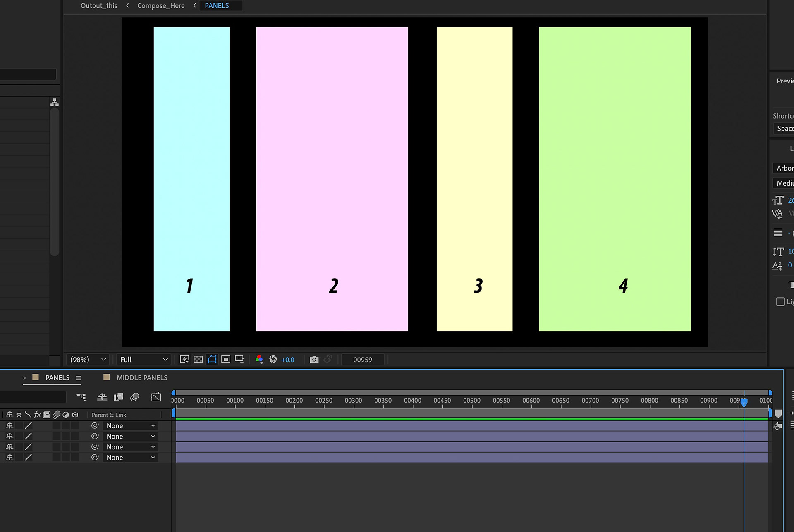Open first layer's Parent None dropdown

[130, 426]
